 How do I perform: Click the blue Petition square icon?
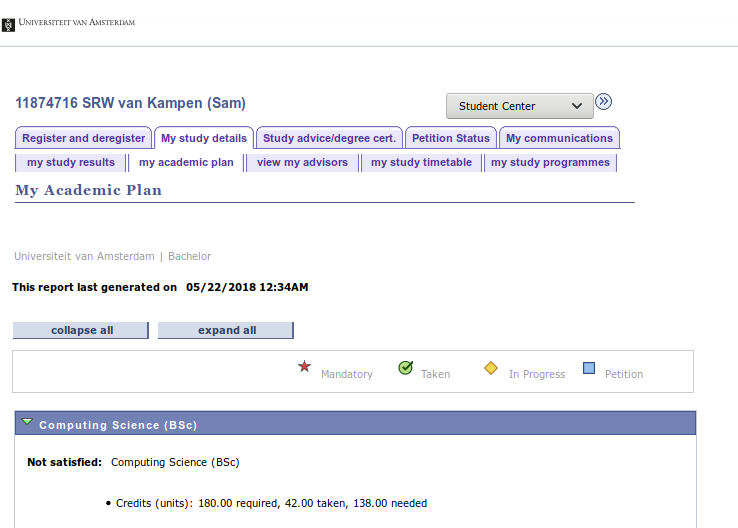click(x=589, y=368)
